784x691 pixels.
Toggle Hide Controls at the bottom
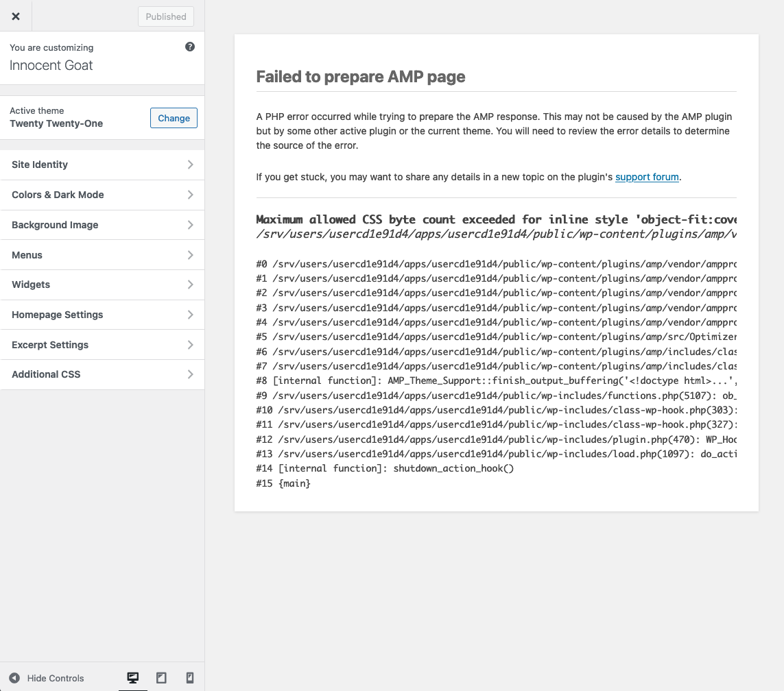pos(55,678)
